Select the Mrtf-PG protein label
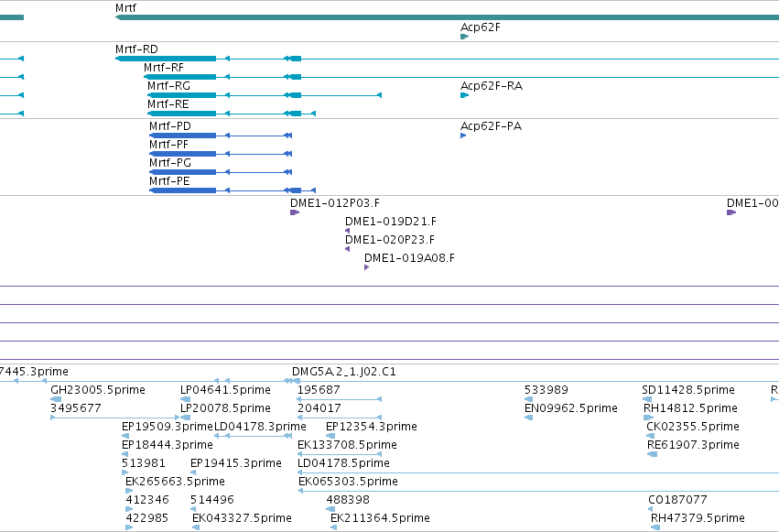Viewport: 779px width, 532px height. coord(170,163)
